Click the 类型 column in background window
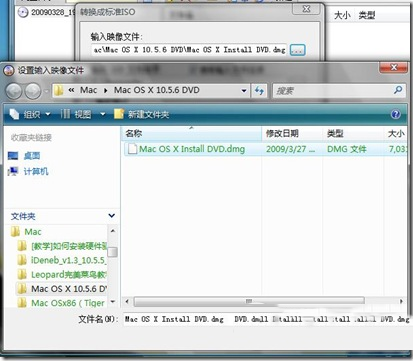The width and height of the screenshot is (413, 361). click(x=367, y=15)
